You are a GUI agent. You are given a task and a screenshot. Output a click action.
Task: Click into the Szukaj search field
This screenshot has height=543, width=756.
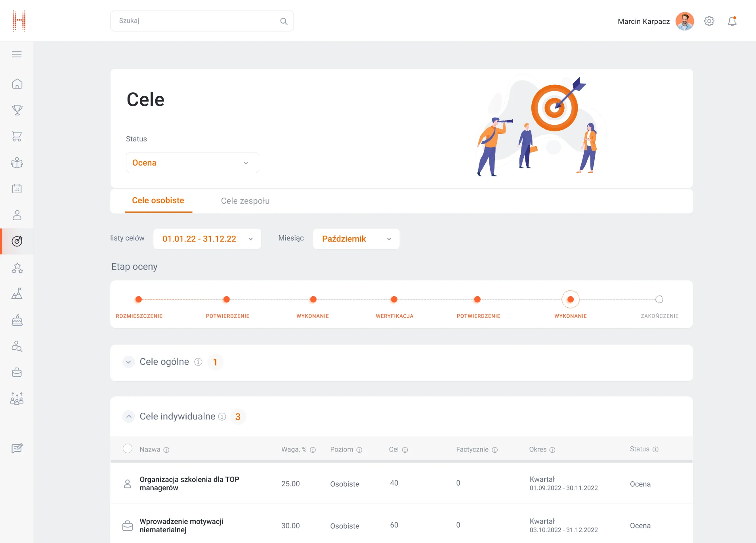[x=196, y=21]
